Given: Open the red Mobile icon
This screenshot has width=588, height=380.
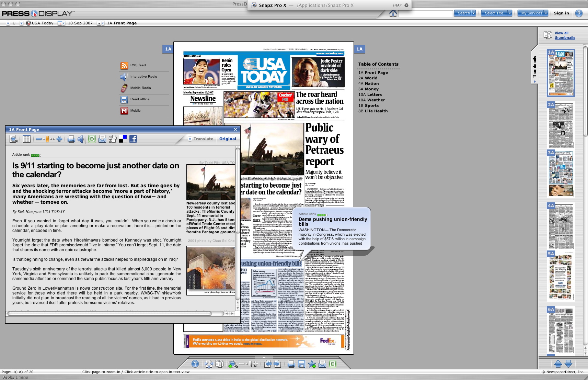Looking at the screenshot, I should [x=124, y=111].
